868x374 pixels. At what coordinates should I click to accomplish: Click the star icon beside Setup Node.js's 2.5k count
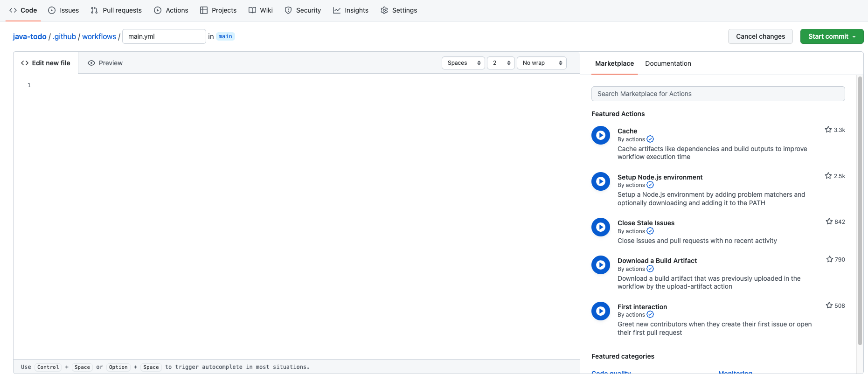828,176
